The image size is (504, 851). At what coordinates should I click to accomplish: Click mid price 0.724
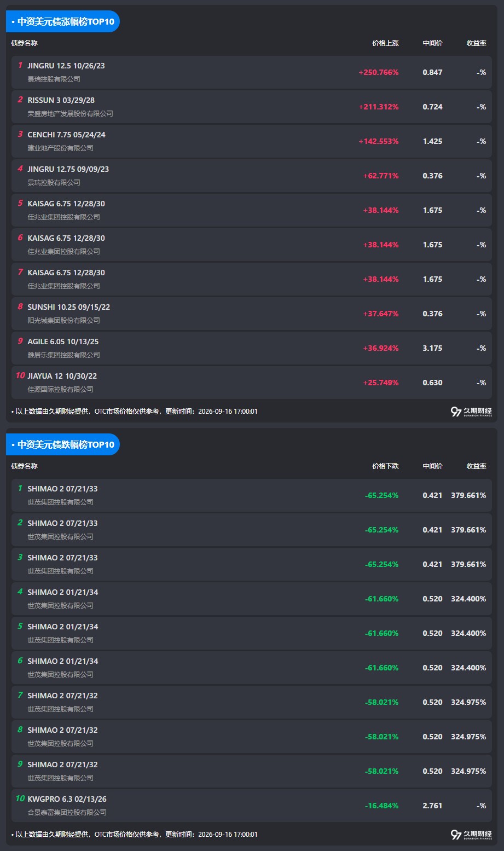tap(432, 107)
